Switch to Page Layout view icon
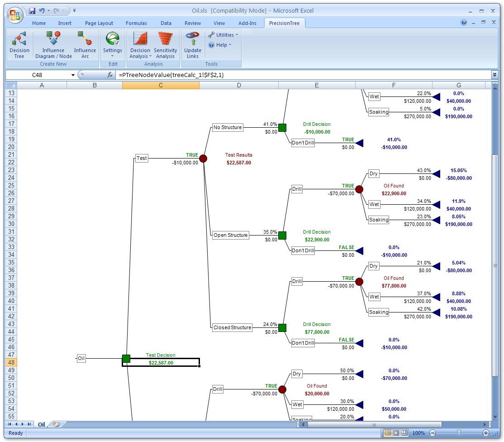 [x=396, y=433]
